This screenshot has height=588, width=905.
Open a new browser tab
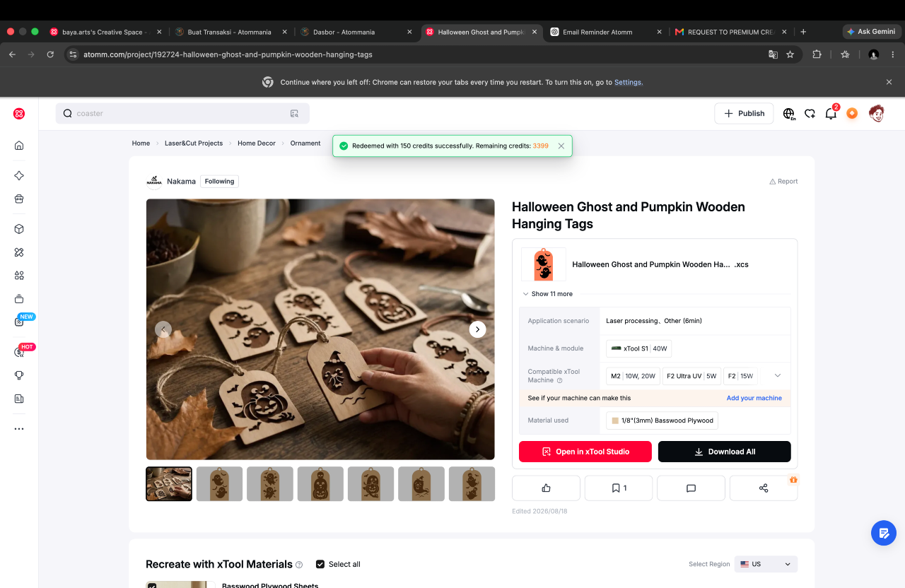pyautogui.click(x=803, y=32)
